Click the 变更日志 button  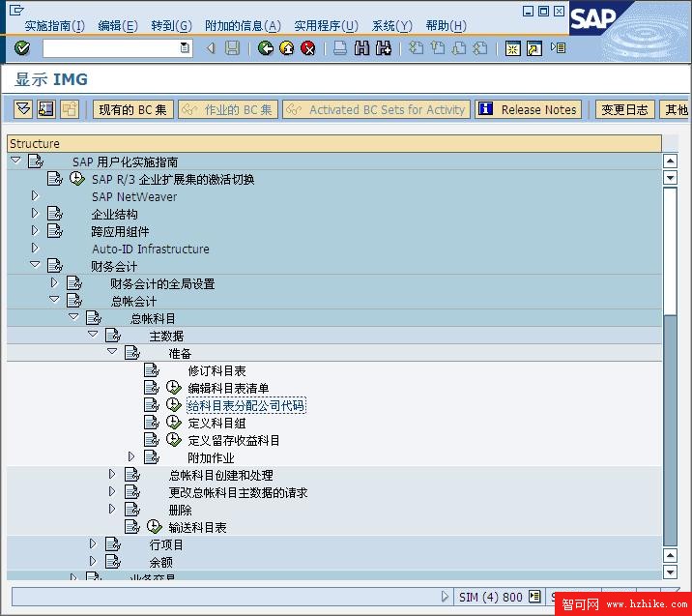pyautogui.click(x=624, y=109)
